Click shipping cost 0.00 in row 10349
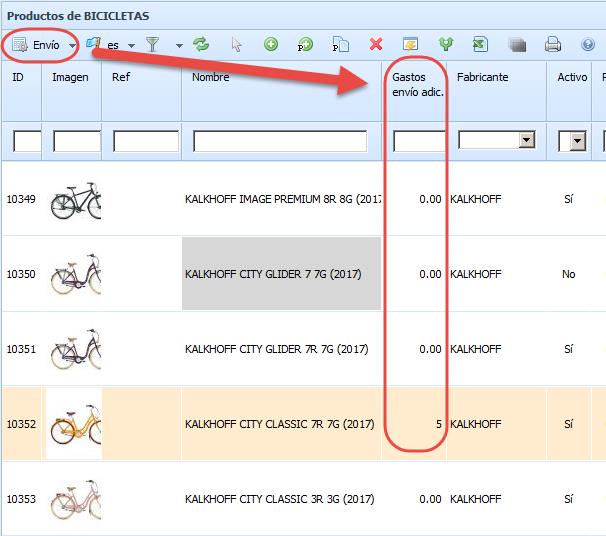Image resolution: width=606 pixels, height=536 pixels. [430, 199]
